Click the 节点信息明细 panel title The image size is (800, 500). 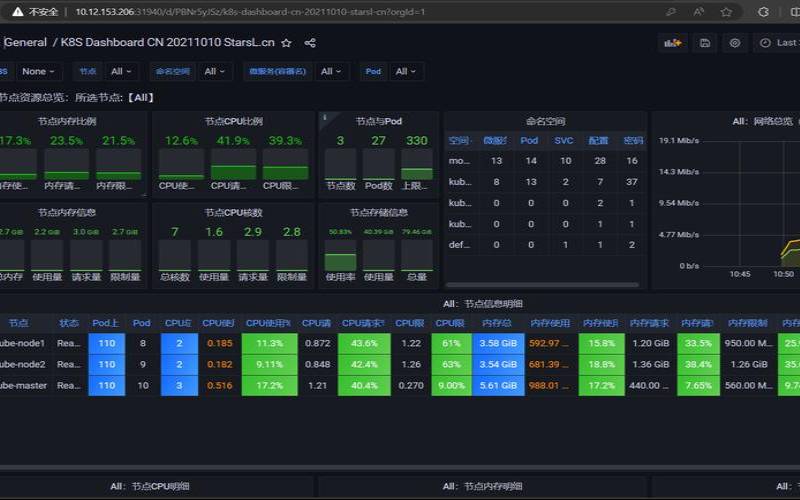tap(483, 304)
